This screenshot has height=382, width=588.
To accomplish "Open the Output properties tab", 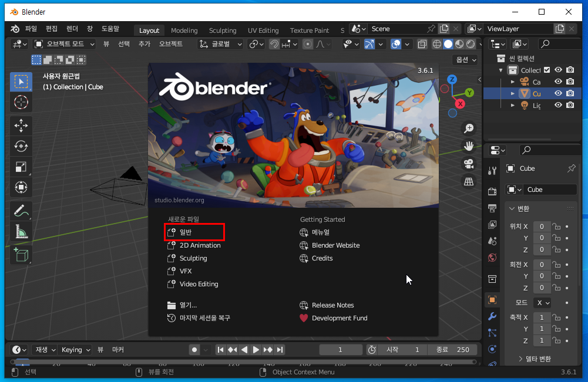I will pos(492,208).
